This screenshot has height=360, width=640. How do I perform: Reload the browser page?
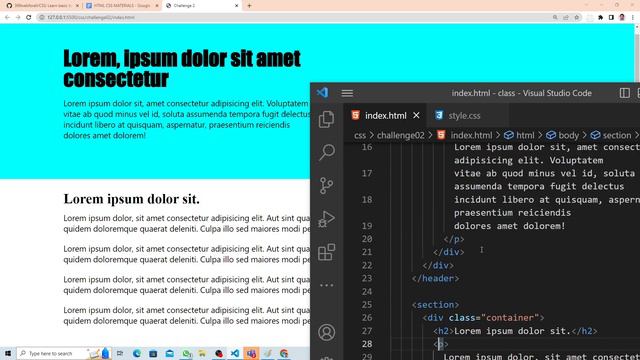(x=29, y=17)
